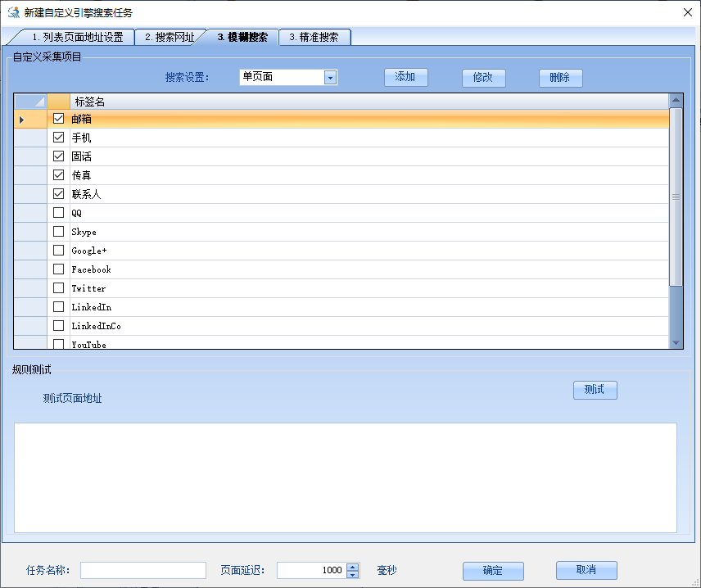The image size is (701, 588).
Task: Click the 删除 button
Action: [560, 78]
